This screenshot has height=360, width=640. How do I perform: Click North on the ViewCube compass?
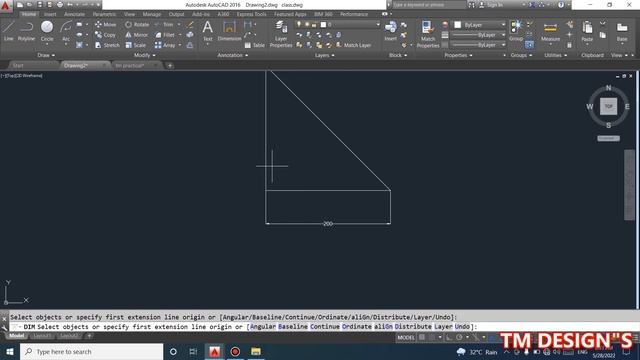click(609, 88)
